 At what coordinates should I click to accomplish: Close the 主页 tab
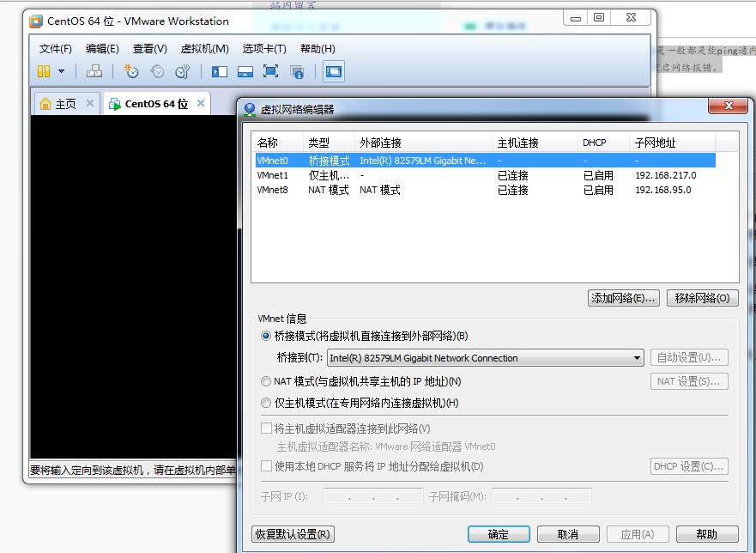(90, 103)
